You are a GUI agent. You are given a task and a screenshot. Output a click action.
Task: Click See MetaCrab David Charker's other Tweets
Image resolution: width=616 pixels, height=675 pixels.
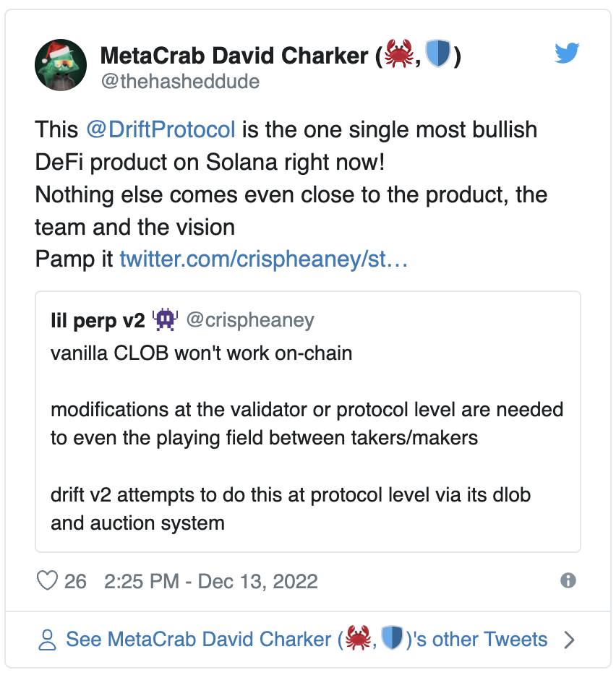307,640
